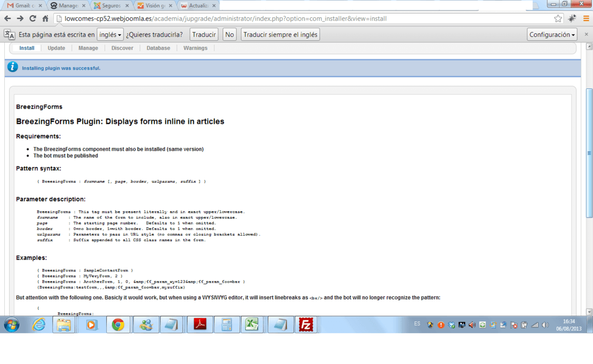Screen dimensions: 593x364
Task: Open the Windows Start menu
Action: pyautogui.click(x=12, y=325)
